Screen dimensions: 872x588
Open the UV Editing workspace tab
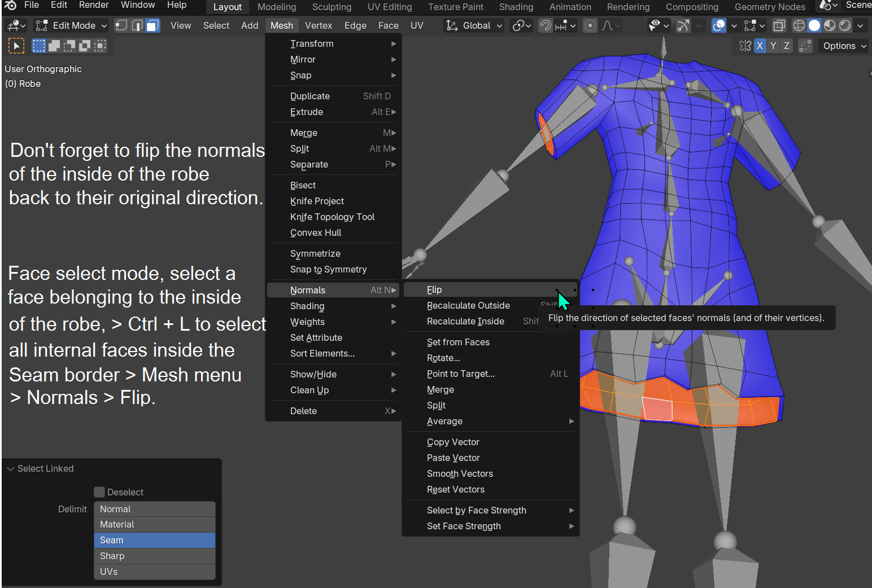(390, 7)
